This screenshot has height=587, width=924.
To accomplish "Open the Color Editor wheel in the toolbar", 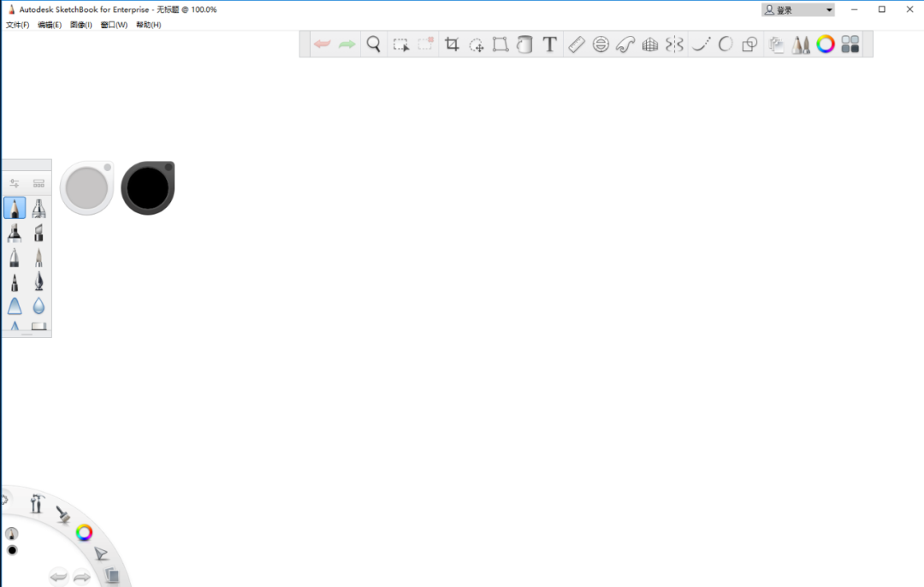I will pos(826,44).
